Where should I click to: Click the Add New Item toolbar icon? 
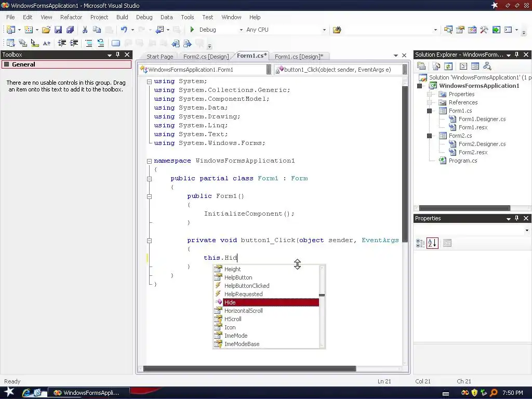pos(29,30)
